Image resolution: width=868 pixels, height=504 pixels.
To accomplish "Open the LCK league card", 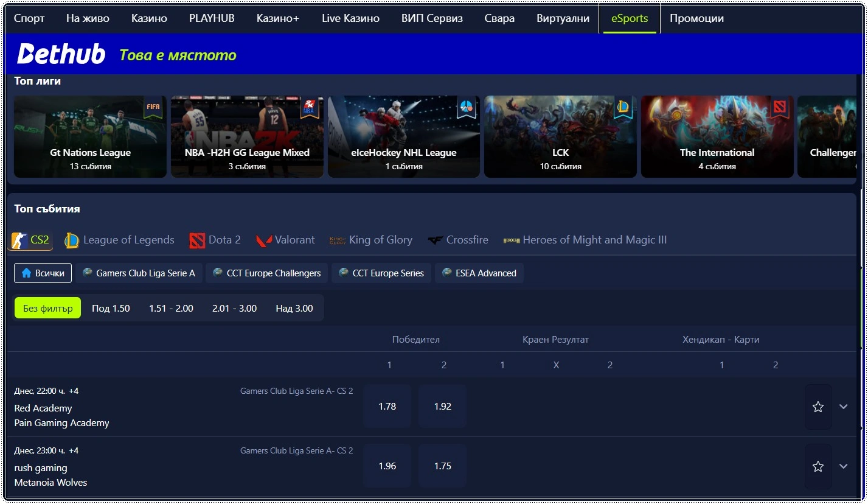I will click(560, 136).
